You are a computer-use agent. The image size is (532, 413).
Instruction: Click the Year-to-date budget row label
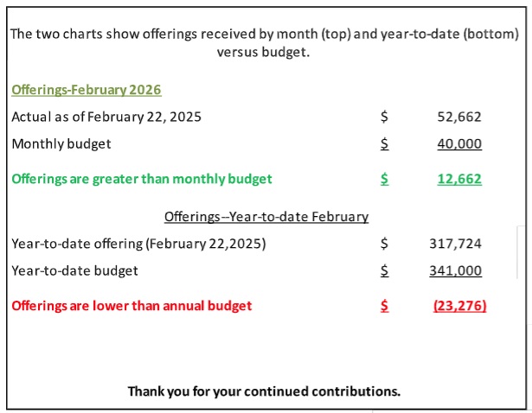point(75,270)
